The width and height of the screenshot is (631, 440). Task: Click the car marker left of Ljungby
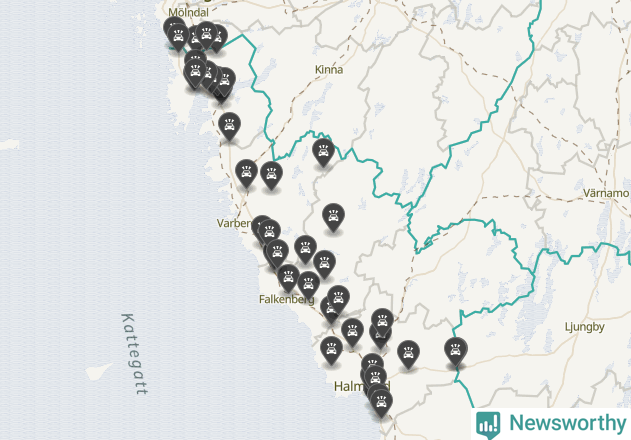click(456, 351)
